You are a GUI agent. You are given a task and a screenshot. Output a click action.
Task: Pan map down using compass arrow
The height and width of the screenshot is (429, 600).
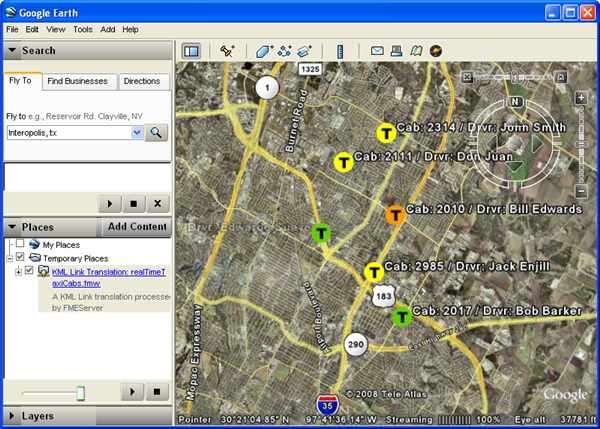[515, 166]
